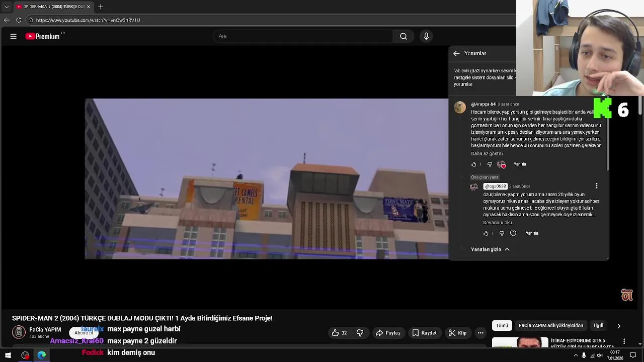Click the search magnifier button

[404, 36]
